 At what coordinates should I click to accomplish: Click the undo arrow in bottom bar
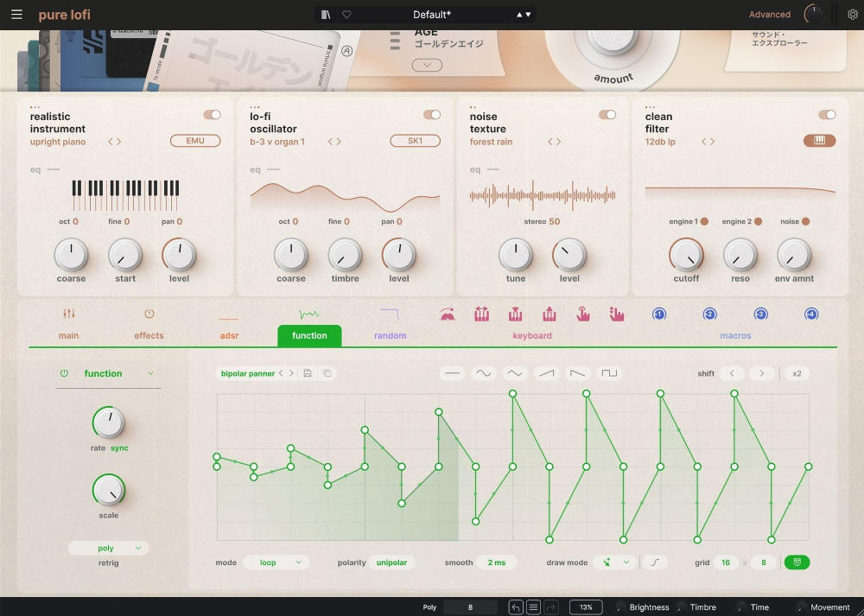coord(516,607)
